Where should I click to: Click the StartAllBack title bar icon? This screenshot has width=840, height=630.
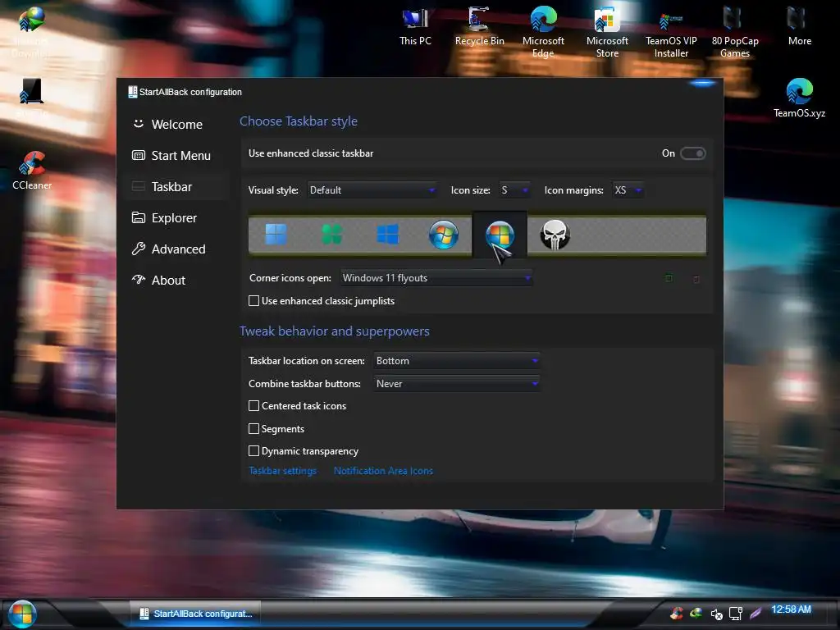pos(132,92)
